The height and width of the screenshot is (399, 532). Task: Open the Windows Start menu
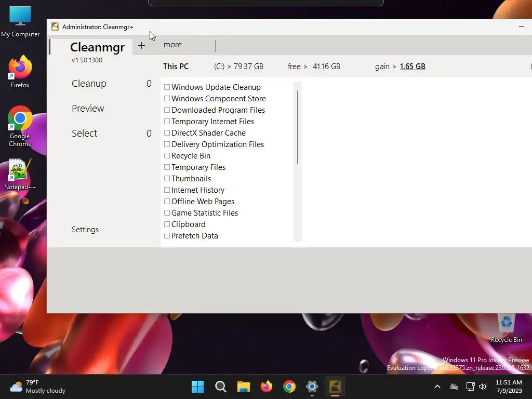[197, 387]
